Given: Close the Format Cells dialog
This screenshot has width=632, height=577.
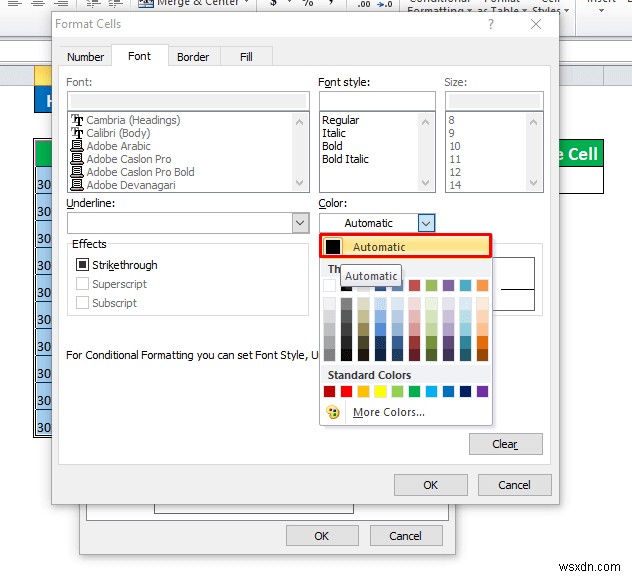Looking at the screenshot, I should (536, 24).
